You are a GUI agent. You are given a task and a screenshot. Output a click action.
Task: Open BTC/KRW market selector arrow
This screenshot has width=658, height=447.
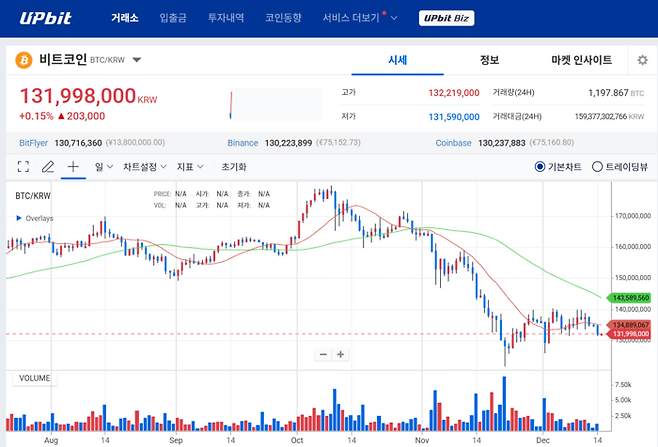click(x=136, y=60)
